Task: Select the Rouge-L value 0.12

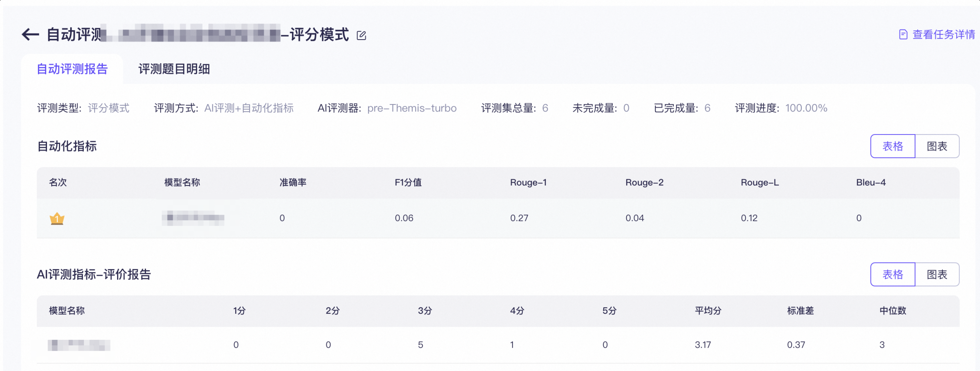Action: pos(749,218)
